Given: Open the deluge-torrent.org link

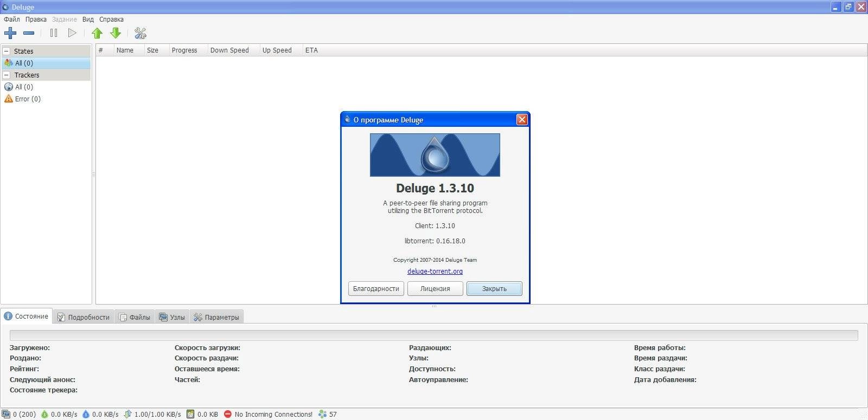Looking at the screenshot, I should coord(435,272).
